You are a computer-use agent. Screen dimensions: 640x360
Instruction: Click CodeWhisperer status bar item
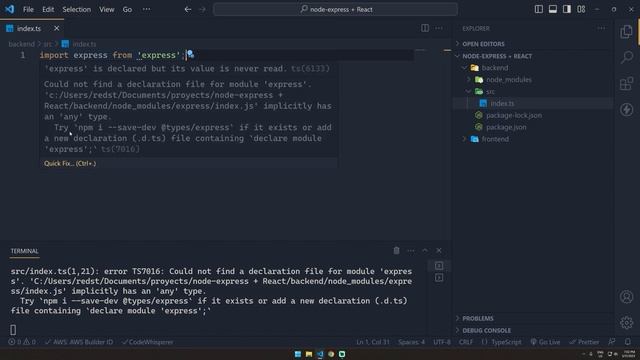148,342
